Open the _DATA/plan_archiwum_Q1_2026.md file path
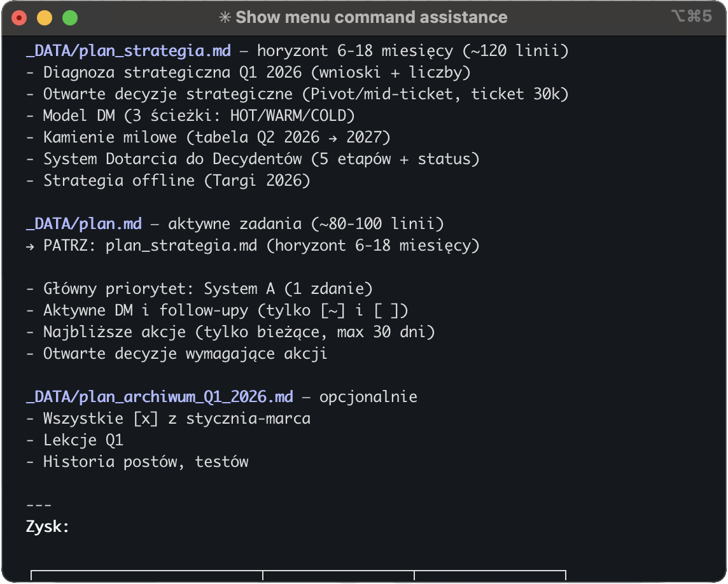The width and height of the screenshot is (728, 584). point(160,397)
